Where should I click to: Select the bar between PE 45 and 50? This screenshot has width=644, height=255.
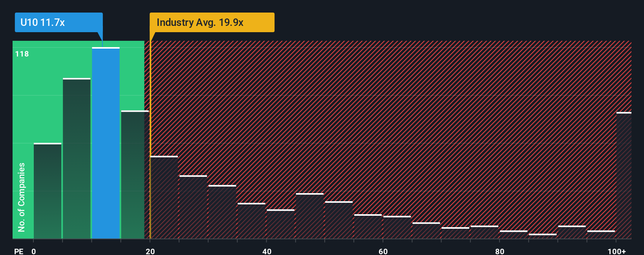pos(310,216)
